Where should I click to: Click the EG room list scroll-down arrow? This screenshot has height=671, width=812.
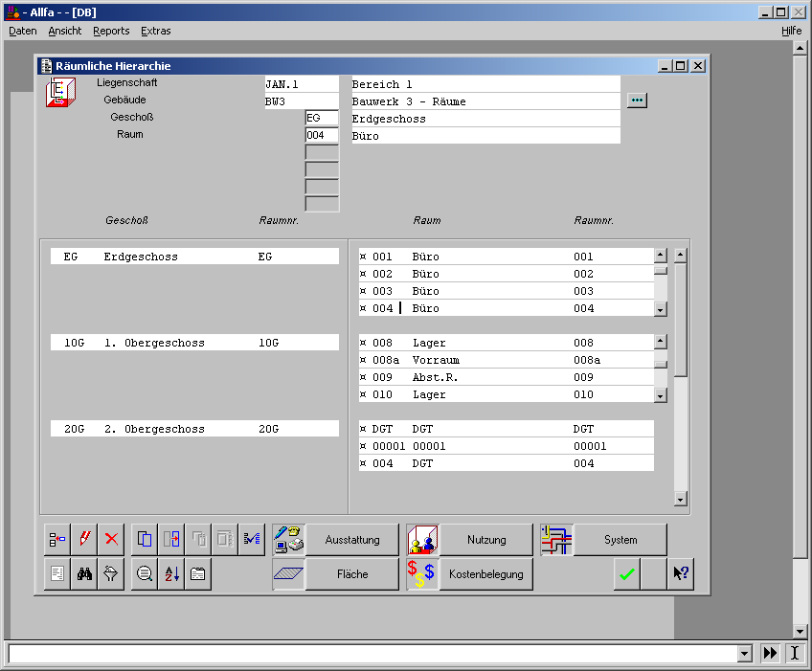point(661,310)
